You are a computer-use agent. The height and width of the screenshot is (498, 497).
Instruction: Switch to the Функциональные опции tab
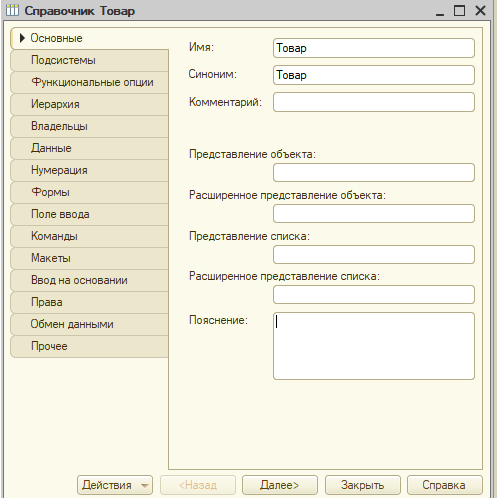tap(89, 82)
